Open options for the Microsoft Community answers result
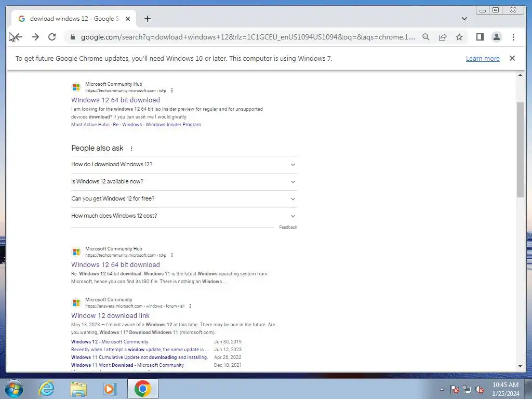The width and height of the screenshot is (532, 399). (190, 306)
